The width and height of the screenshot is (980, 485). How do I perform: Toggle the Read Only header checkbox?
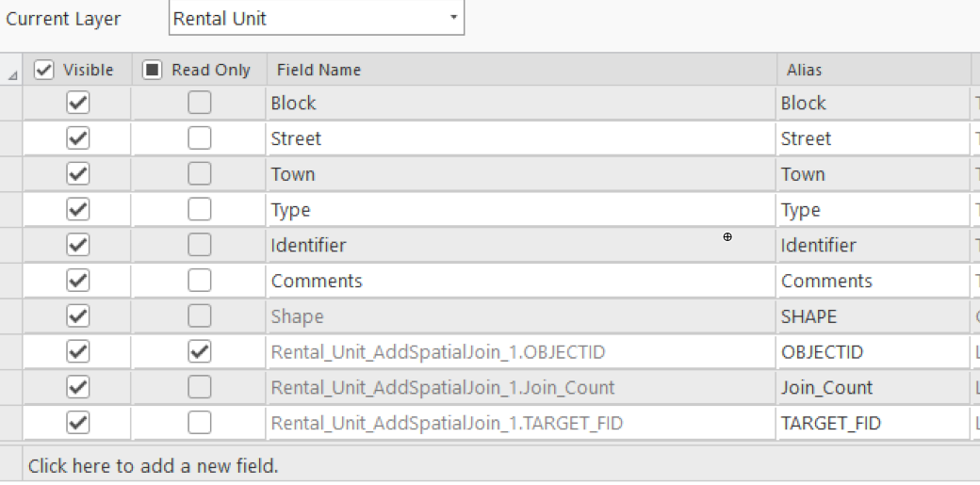click(153, 70)
